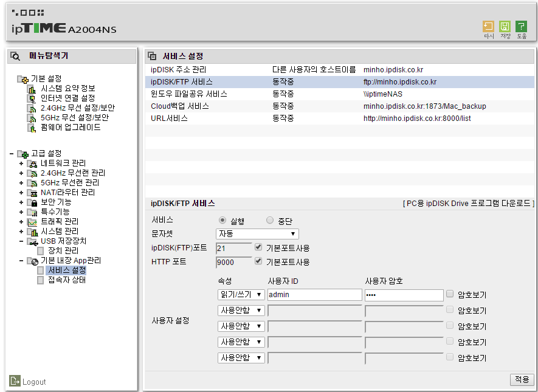The image size is (538, 392).
Task: Open the 읽기/쓰기 attribute dropdown
Action: point(241,295)
